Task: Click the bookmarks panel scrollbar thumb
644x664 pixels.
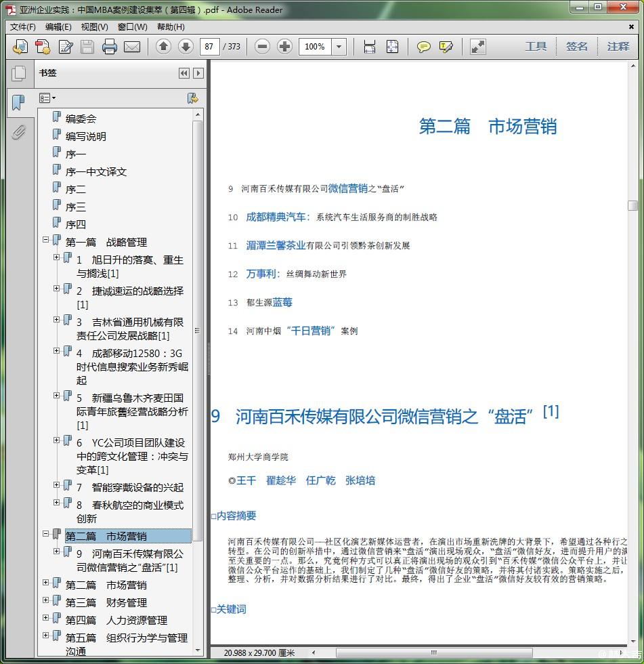Action: 197,331
